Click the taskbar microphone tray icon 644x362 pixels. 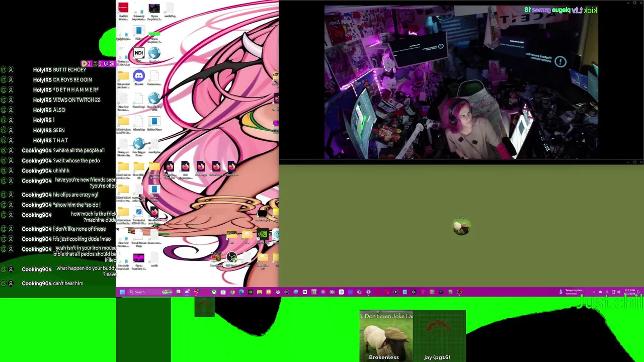(607, 292)
